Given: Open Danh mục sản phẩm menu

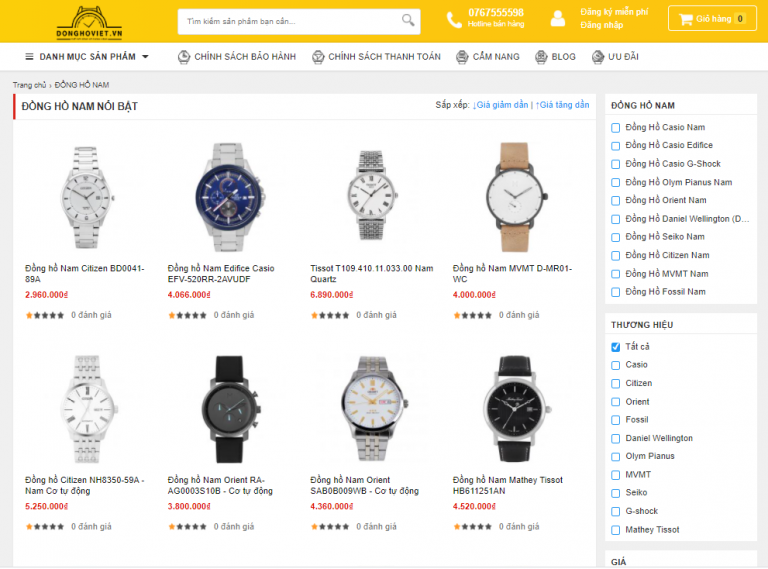Looking at the screenshot, I should pyautogui.click(x=87, y=57).
